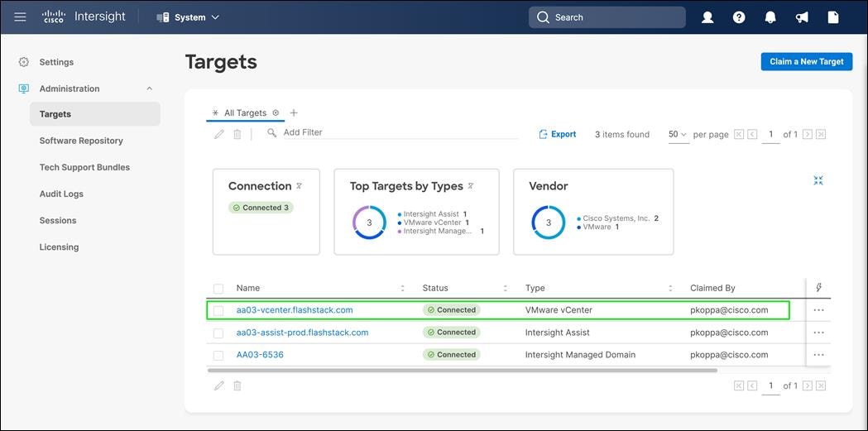Click the Settings gear icon
868x431 pixels.
(23, 62)
